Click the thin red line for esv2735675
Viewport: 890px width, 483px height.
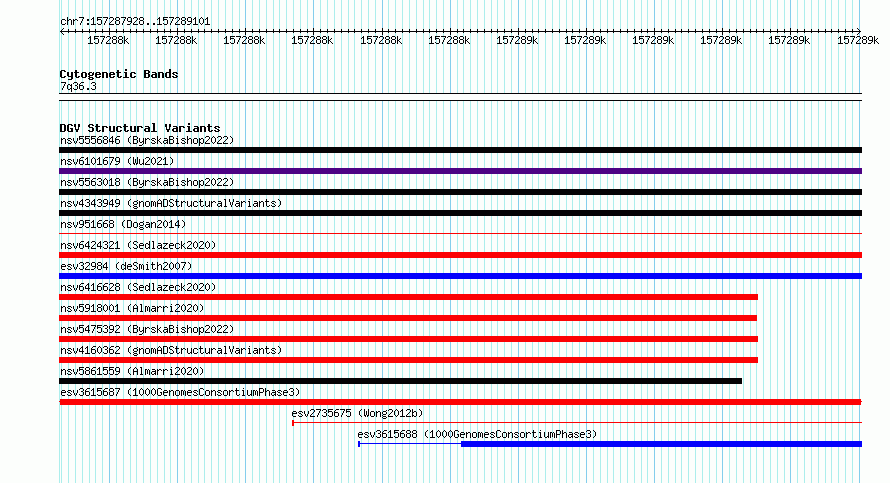577,423
